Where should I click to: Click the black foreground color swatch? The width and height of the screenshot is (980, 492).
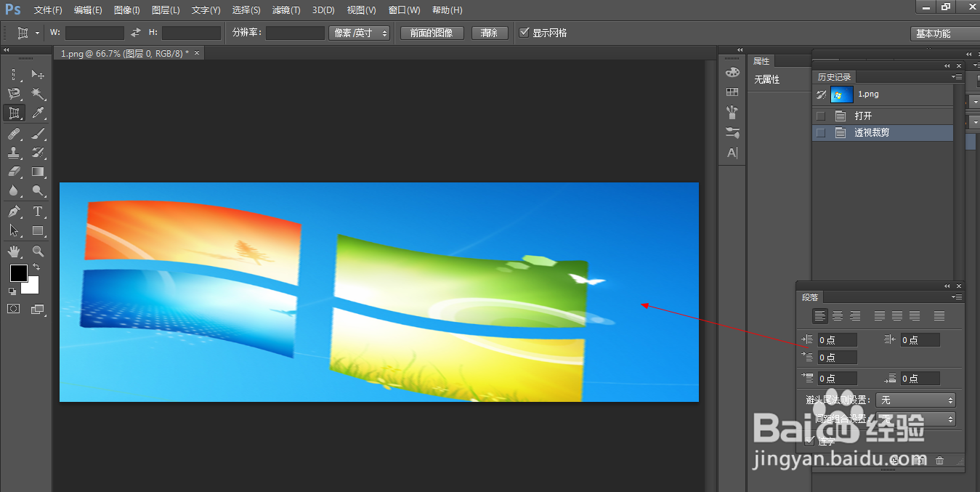coord(18,274)
